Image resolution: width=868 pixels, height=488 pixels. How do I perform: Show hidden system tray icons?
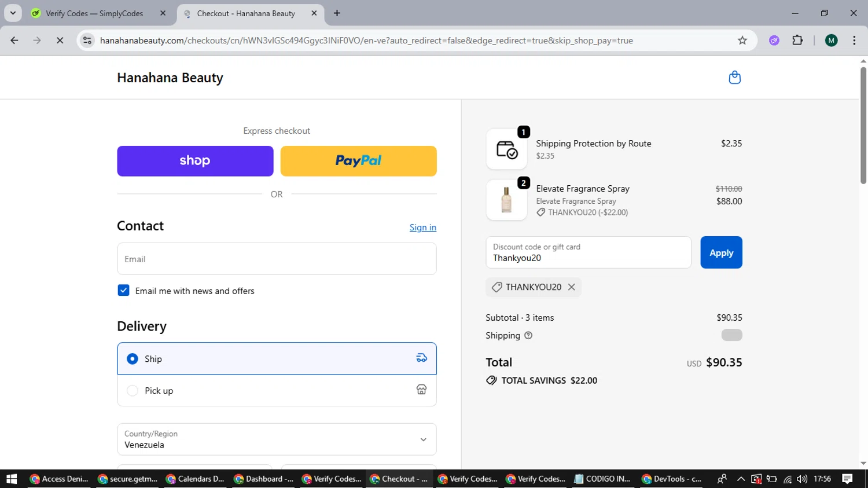[x=741, y=479]
